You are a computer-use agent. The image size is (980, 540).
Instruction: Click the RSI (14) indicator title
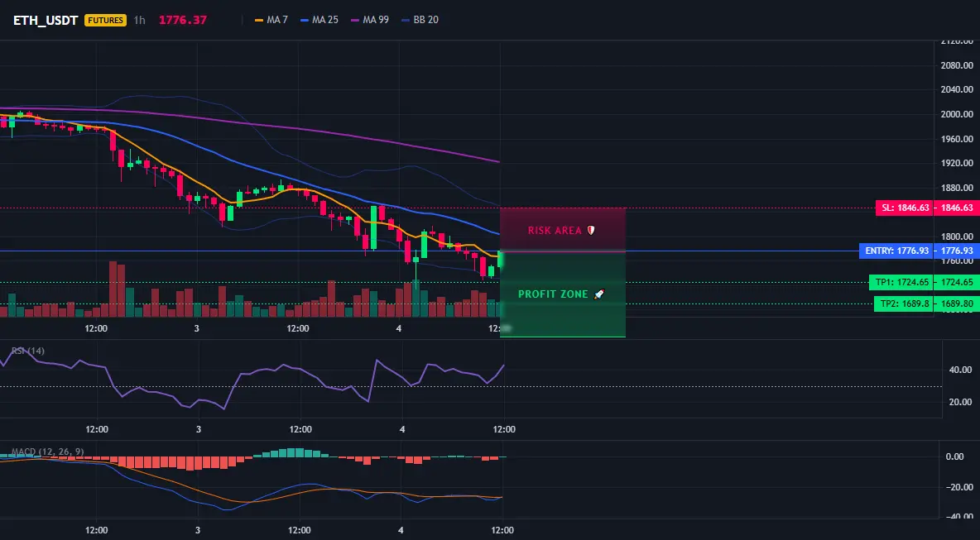(x=28, y=351)
